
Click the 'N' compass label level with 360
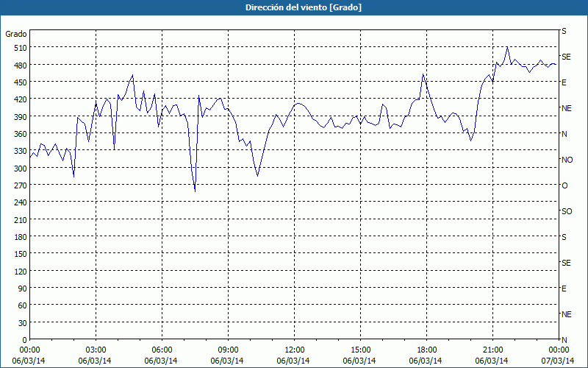564,134
